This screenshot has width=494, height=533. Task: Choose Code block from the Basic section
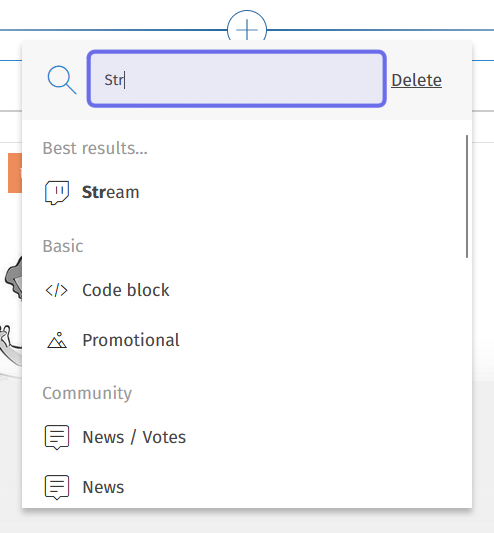coord(247,290)
